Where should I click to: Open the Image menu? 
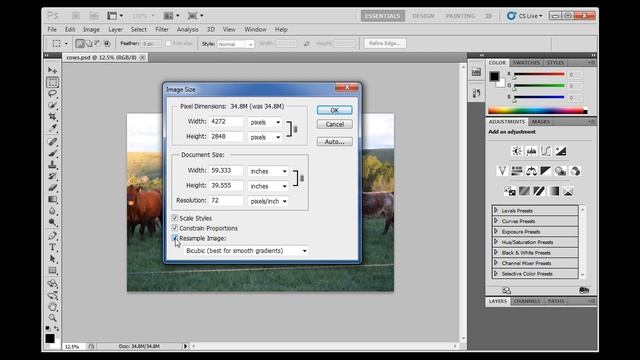click(91, 29)
